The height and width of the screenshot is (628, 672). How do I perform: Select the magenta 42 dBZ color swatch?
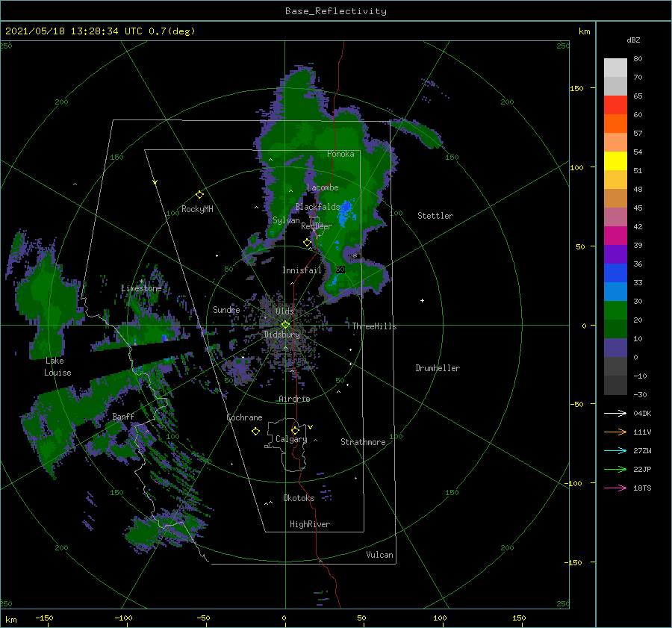click(615, 235)
